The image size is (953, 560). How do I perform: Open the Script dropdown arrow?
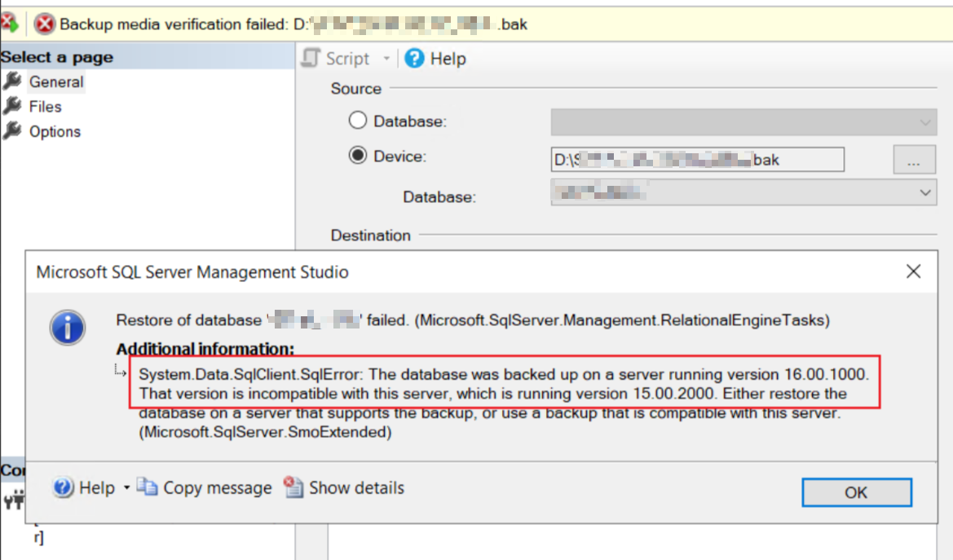[386, 59]
